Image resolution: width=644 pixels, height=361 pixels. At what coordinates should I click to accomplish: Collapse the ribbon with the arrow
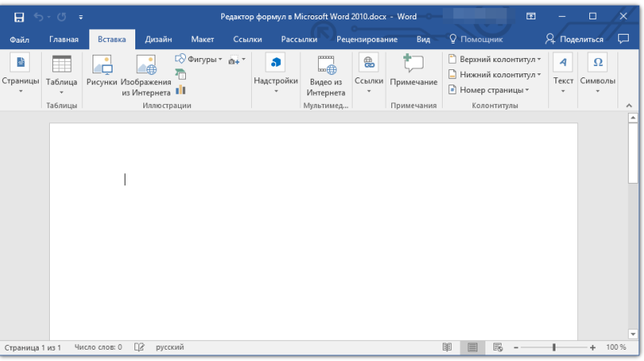click(x=629, y=106)
